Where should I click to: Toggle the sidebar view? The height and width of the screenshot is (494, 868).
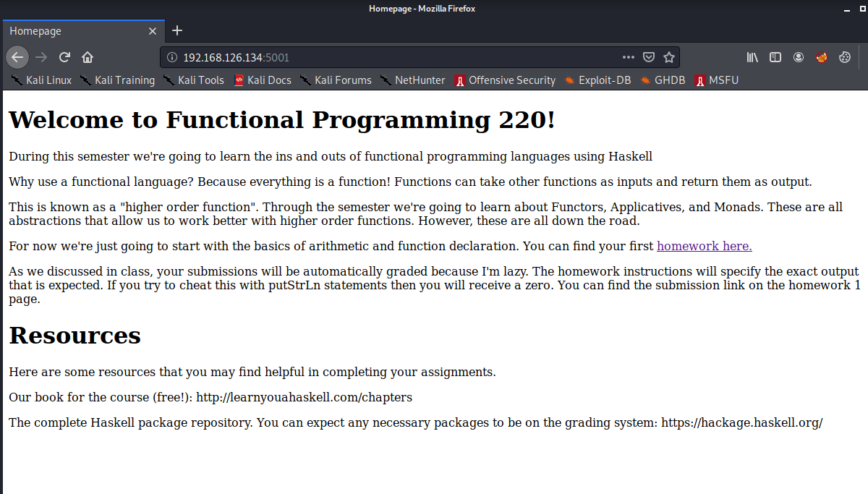(775, 57)
